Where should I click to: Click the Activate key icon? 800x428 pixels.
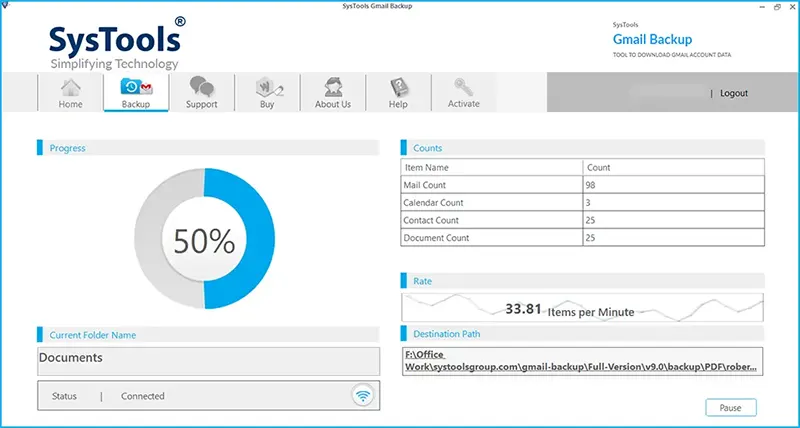(463, 87)
